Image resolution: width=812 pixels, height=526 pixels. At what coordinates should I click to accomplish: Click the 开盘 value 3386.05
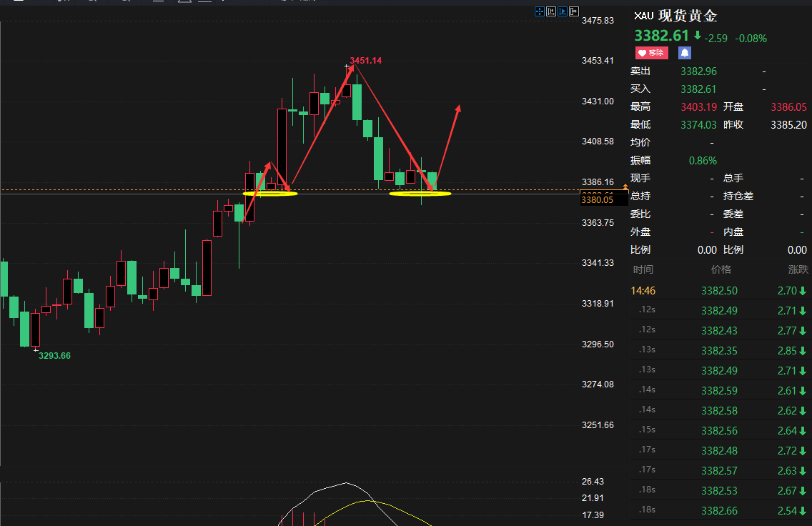tap(788, 107)
